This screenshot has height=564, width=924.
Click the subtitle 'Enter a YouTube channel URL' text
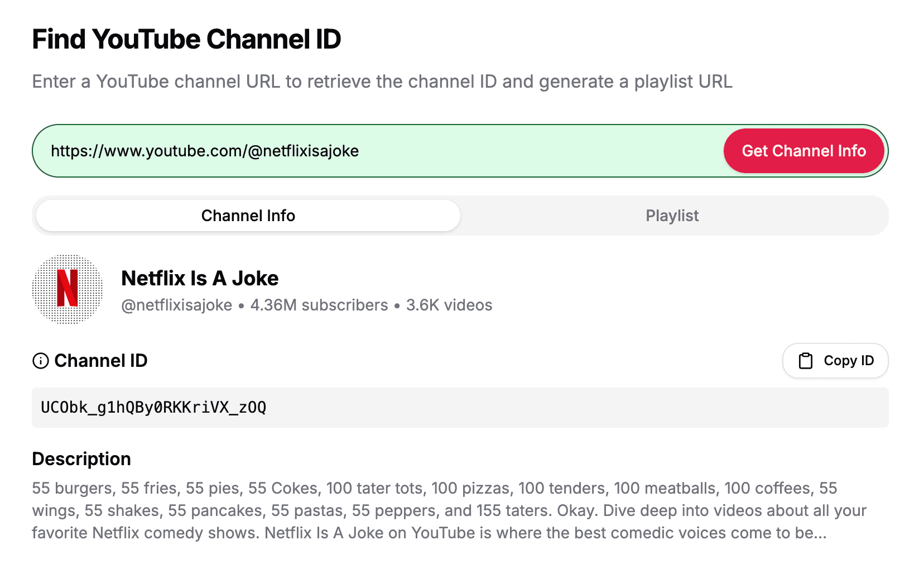[382, 82]
